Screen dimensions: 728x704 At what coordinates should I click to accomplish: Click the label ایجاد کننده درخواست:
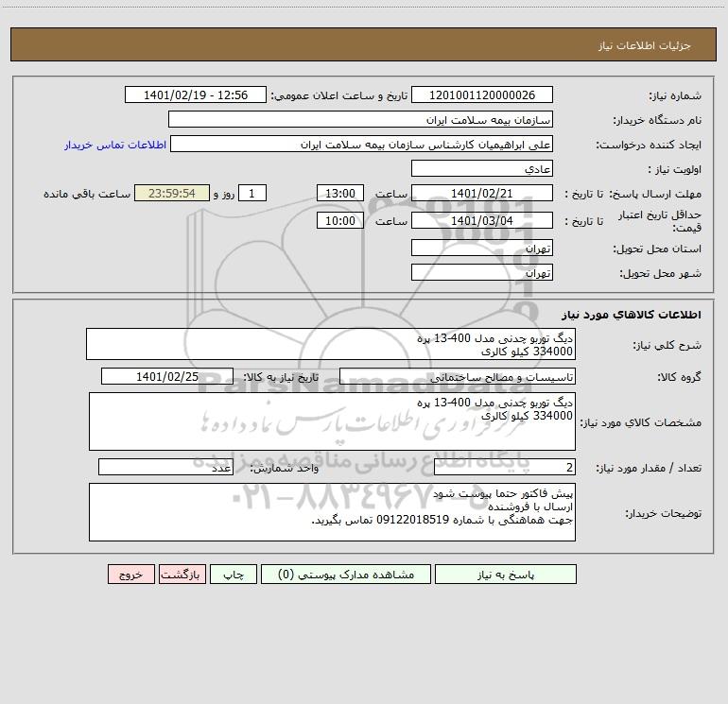click(x=649, y=146)
